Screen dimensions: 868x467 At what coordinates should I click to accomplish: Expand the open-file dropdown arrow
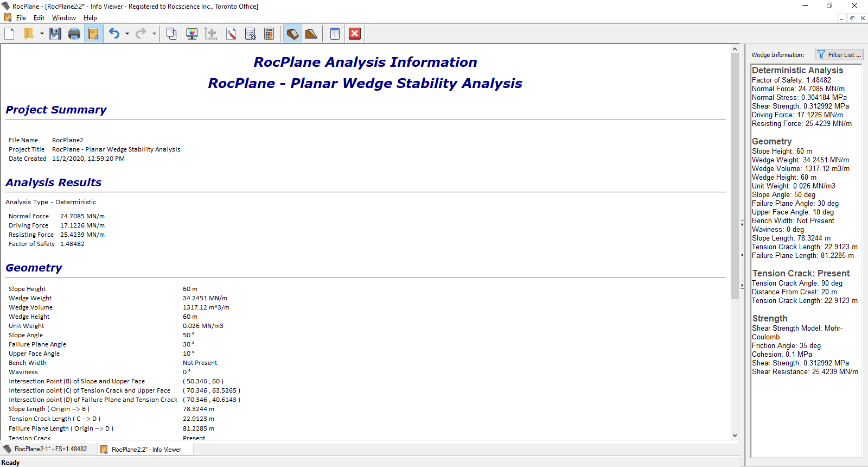point(42,34)
